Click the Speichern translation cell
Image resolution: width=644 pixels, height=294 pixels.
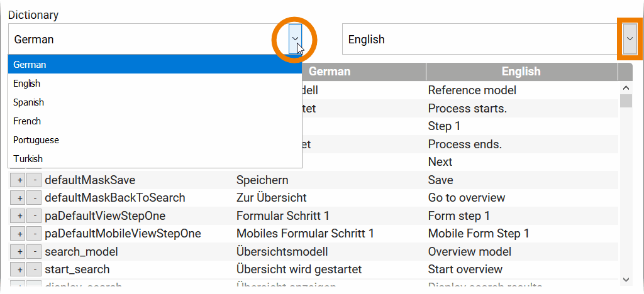coord(262,180)
